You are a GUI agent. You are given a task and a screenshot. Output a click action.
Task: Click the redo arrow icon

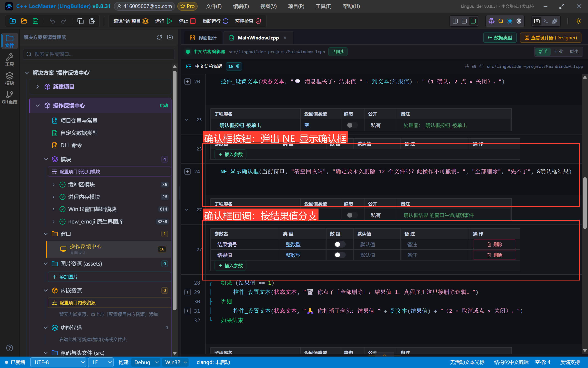(64, 21)
